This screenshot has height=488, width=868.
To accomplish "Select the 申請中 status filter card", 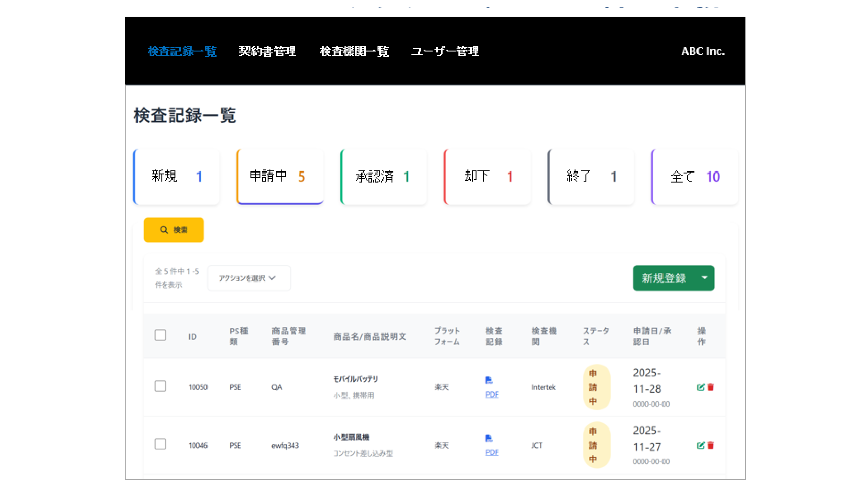I will (x=280, y=177).
